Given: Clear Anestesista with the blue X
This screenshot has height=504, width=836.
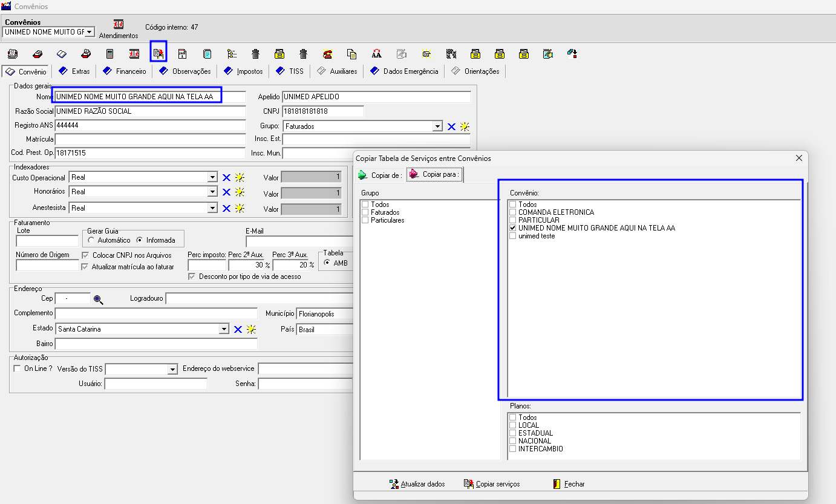Looking at the screenshot, I should [226, 208].
